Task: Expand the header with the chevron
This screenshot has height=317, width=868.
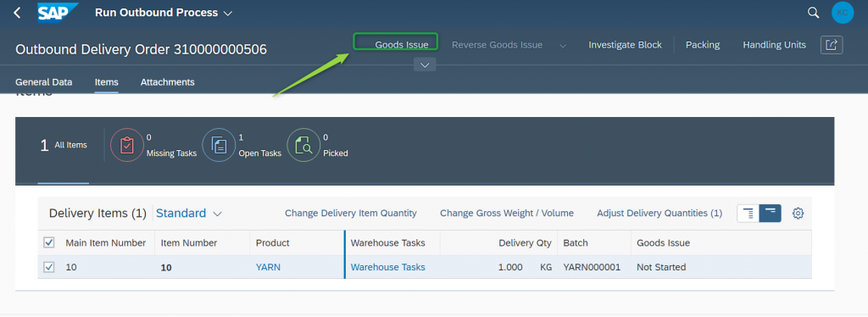Action: click(425, 64)
